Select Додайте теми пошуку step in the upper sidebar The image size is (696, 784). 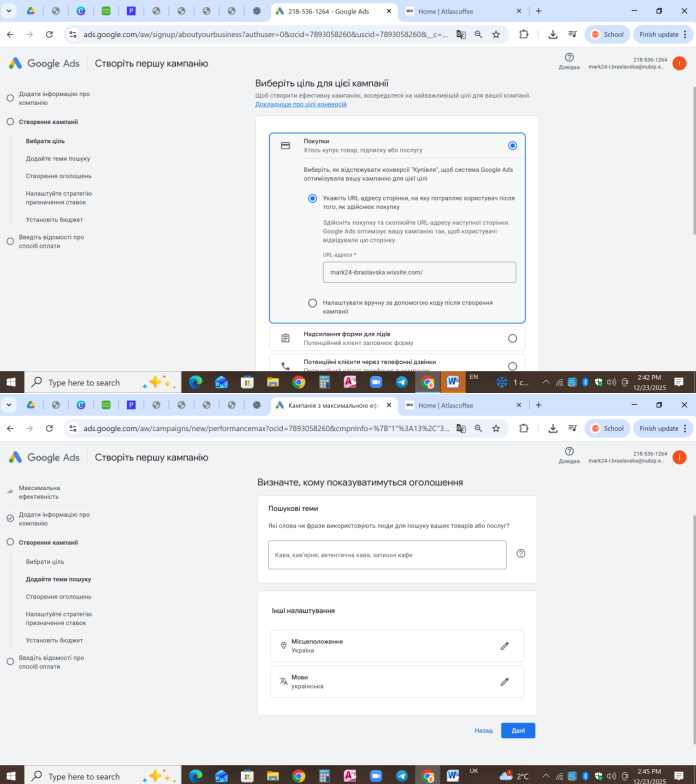tap(58, 158)
